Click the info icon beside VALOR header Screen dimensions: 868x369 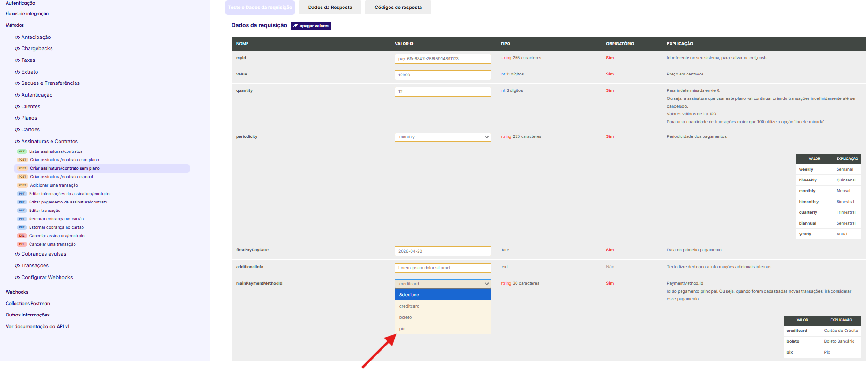tap(412, 44)
